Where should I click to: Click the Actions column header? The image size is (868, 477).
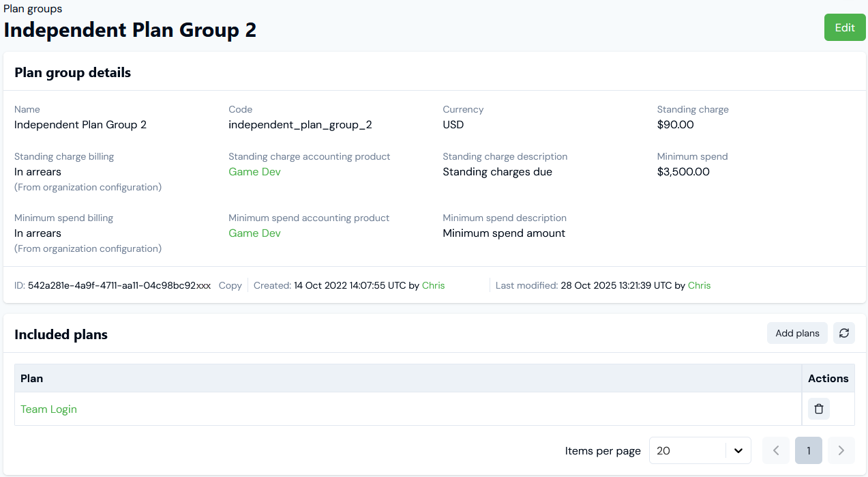pyautogui.click(x=828, y=378)
